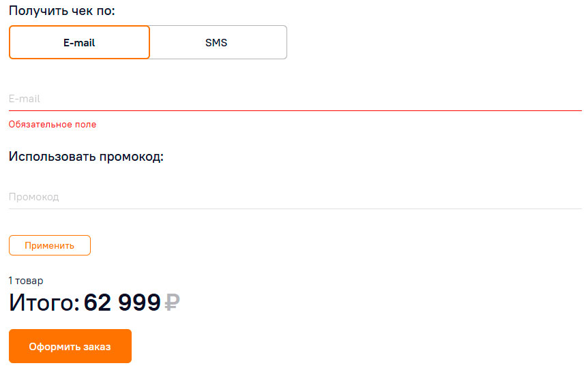
Task: Click the gray underline beneath Промокод field
Action: pos(295,208)
